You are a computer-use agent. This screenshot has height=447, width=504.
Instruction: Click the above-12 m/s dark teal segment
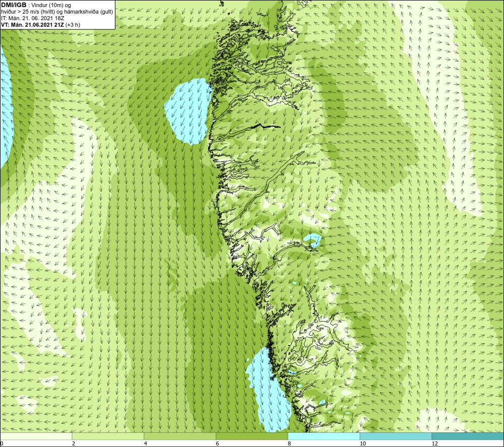tap(468, 436)
